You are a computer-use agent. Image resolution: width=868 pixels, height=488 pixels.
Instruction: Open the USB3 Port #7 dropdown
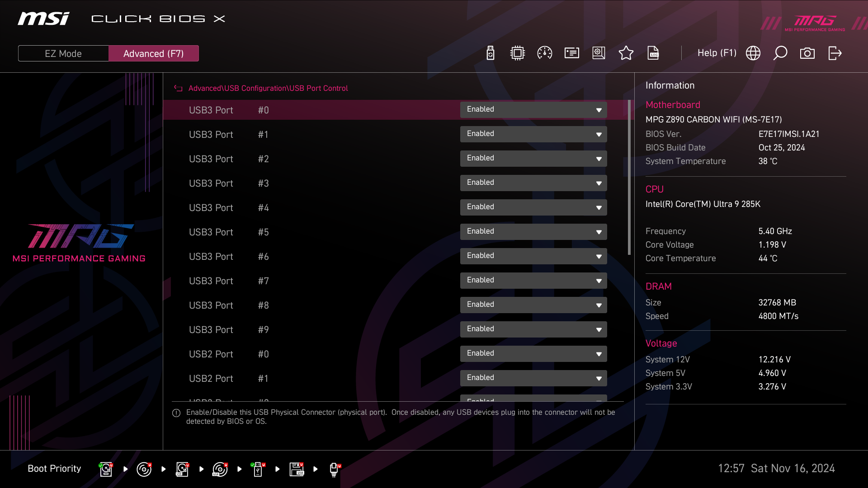point(533,281)
